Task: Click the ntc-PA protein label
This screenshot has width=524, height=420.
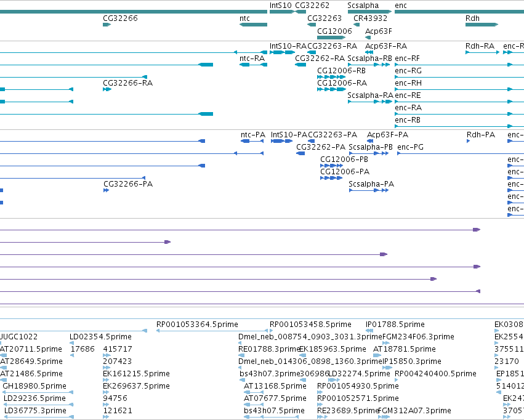Action: coord(253,135)
